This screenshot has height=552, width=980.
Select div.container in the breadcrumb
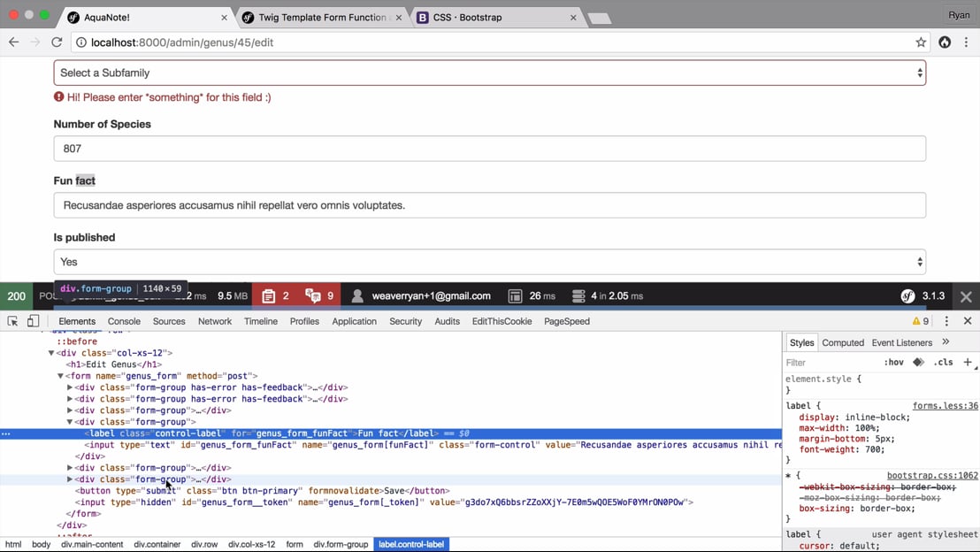tap(157, 545)
